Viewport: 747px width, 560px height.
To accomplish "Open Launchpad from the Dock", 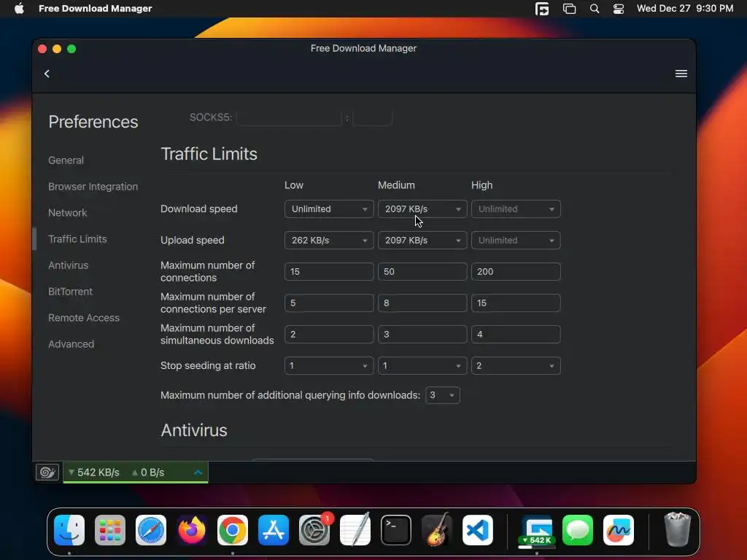I will 110,530.
